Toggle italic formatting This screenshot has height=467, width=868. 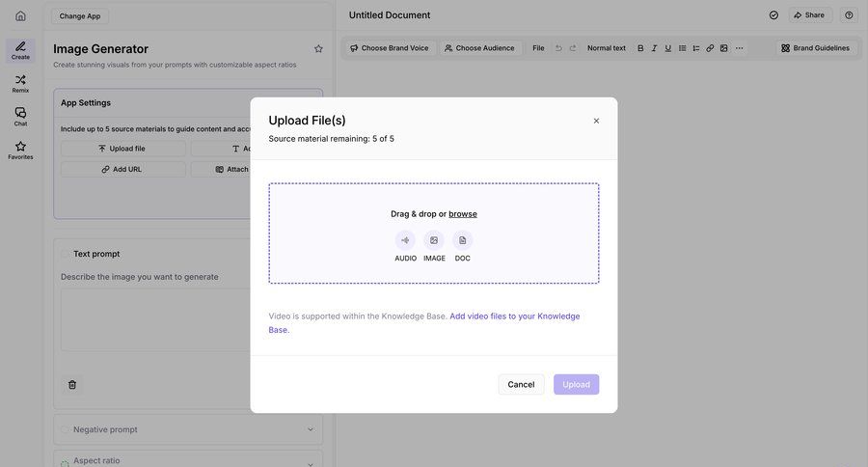pos(654,48)
